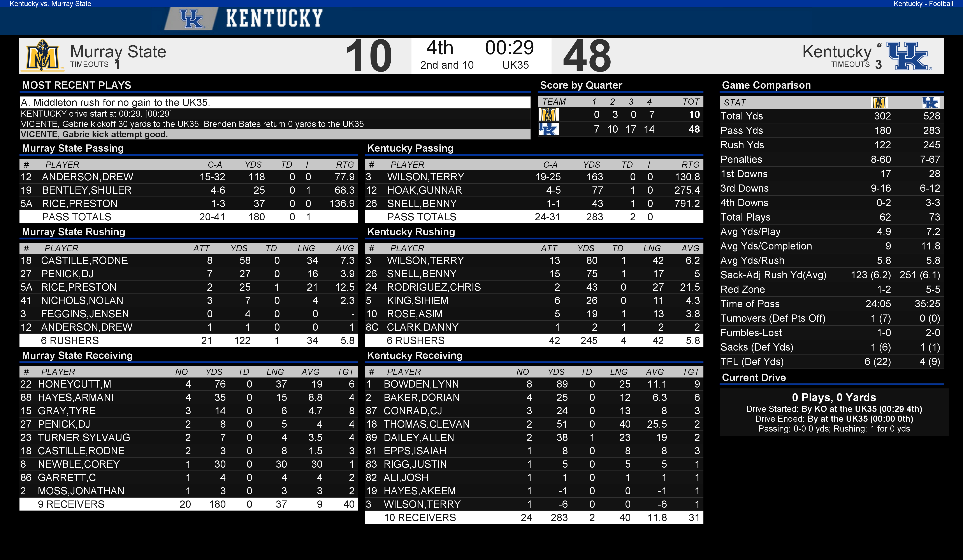963x560 pixels.
Task: Click the possession football icon beside Kentucky
Action: (x=879, y=46)
